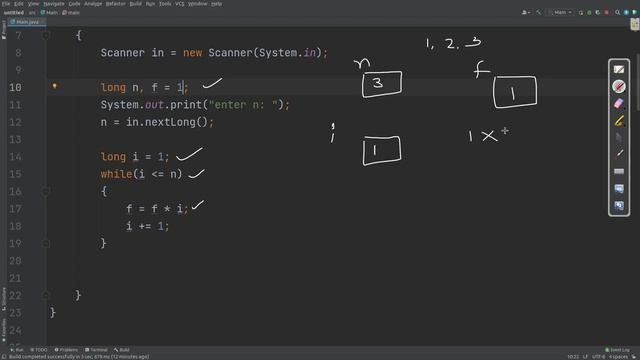640x360 pixels.
Task: Open the Event Log
Action: [x=617, y=350]
